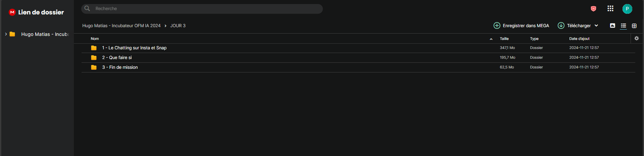This screenshot has height=156, width=644.
Task: Click the JOUR 3 breadcrumb
Action: point(178,25)
